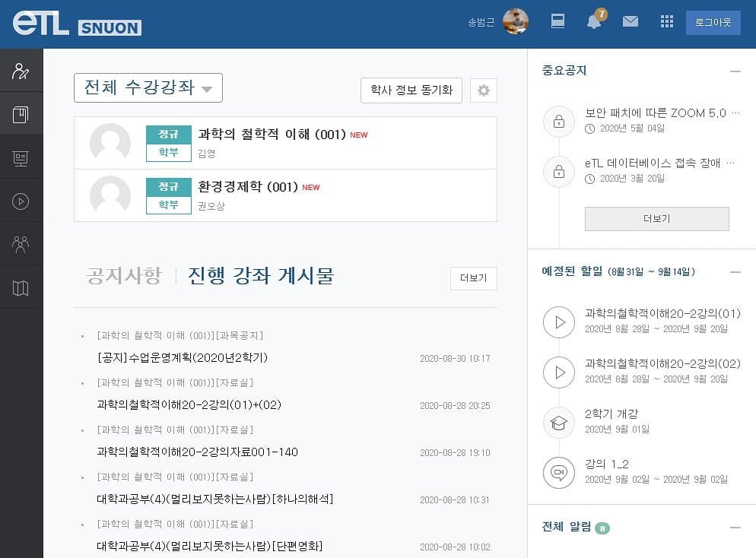This screenshot has width=756, height=558.
Task: Open the [공지]수업운영계획(2020년2학기) post
Action: click(183, 358)
